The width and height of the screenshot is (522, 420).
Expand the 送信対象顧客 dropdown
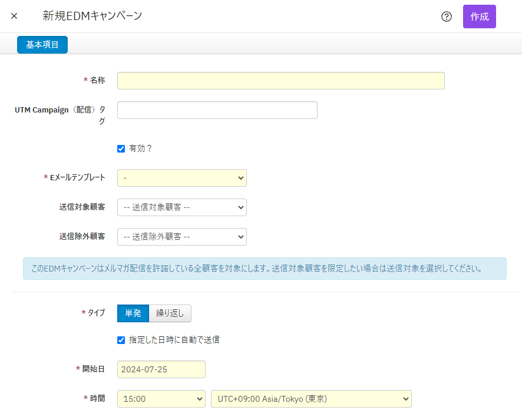click(x=181, y=207)
